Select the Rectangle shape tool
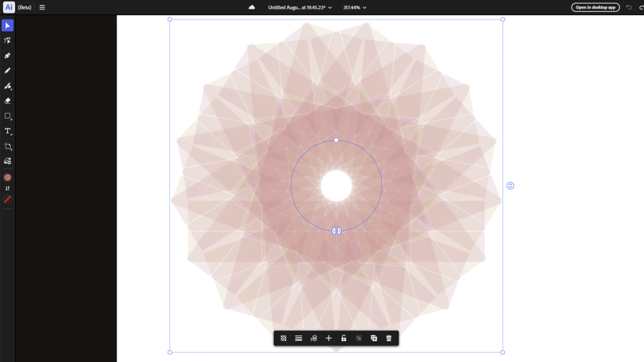Image resolution: width=644 pixels, height=362 pixels. (8, 116)
